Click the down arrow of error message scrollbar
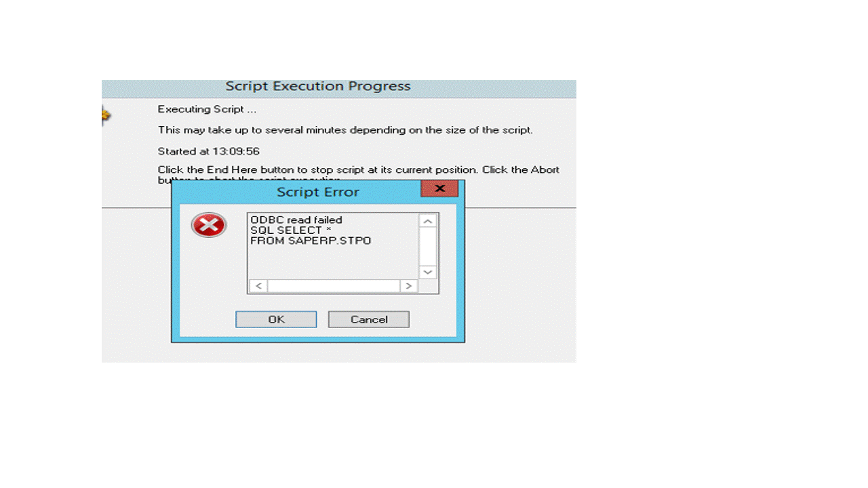This screenshot has height=488, width=868. (427, 272)
